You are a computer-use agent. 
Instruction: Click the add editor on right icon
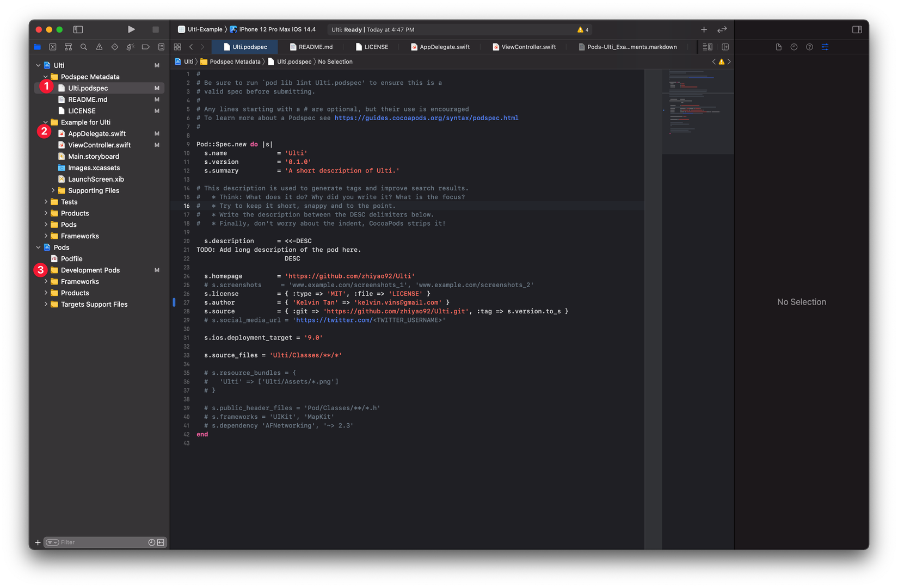(725, 47)
